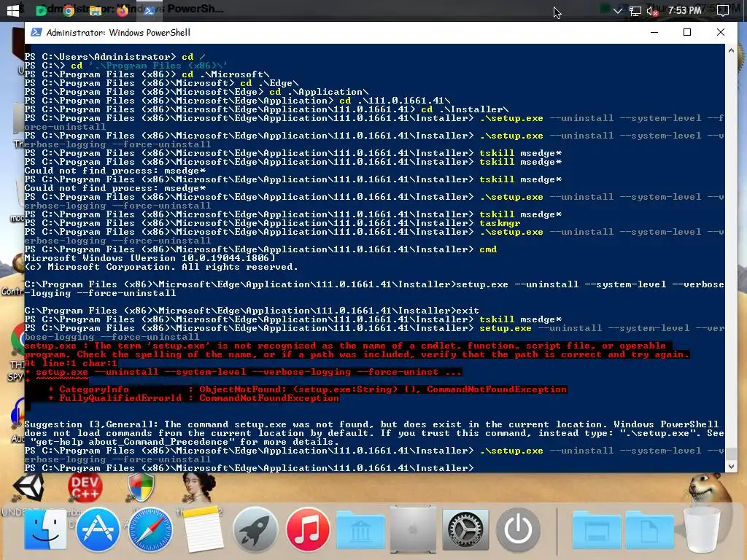This screenshot has height=560, width=747.
Task: Click PowerShell scrollbar up arrow
Action: click(x=731, y=50)
